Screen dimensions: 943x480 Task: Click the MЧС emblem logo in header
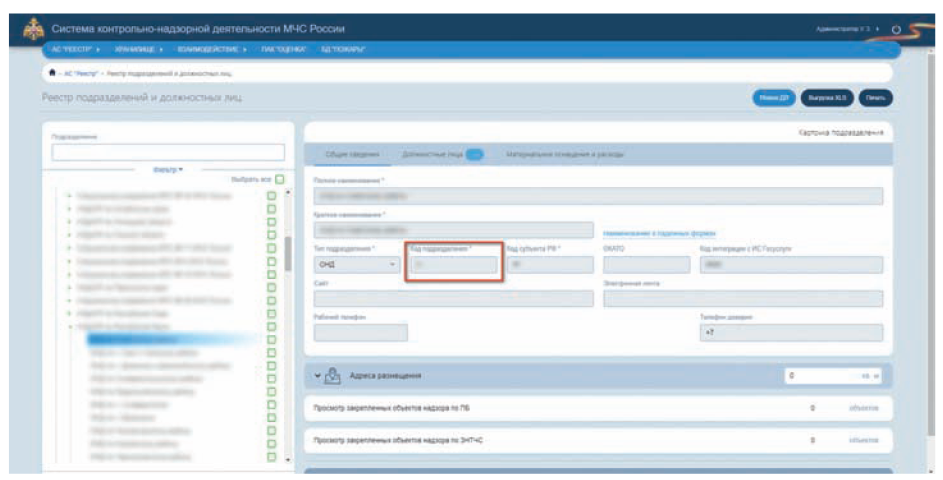[33, 29]
